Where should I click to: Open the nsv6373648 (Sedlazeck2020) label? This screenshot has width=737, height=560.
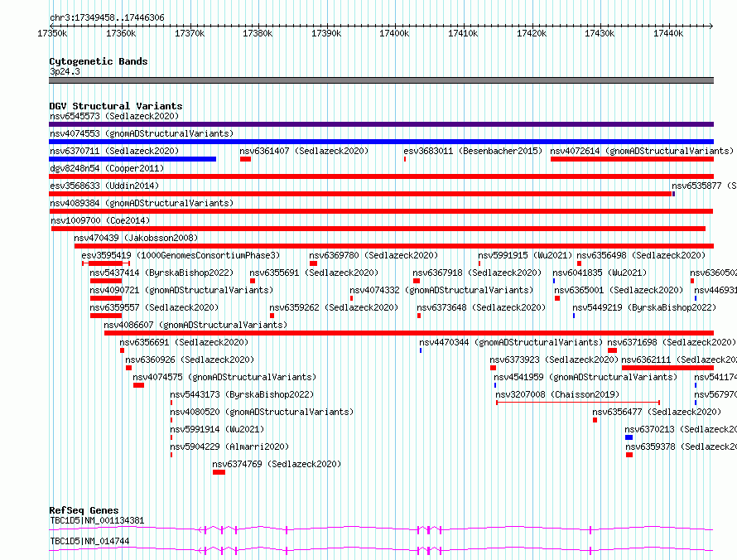481,307
